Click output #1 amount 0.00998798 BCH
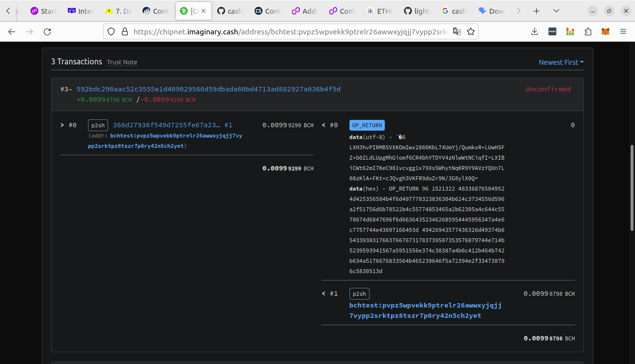 (549, 294)
